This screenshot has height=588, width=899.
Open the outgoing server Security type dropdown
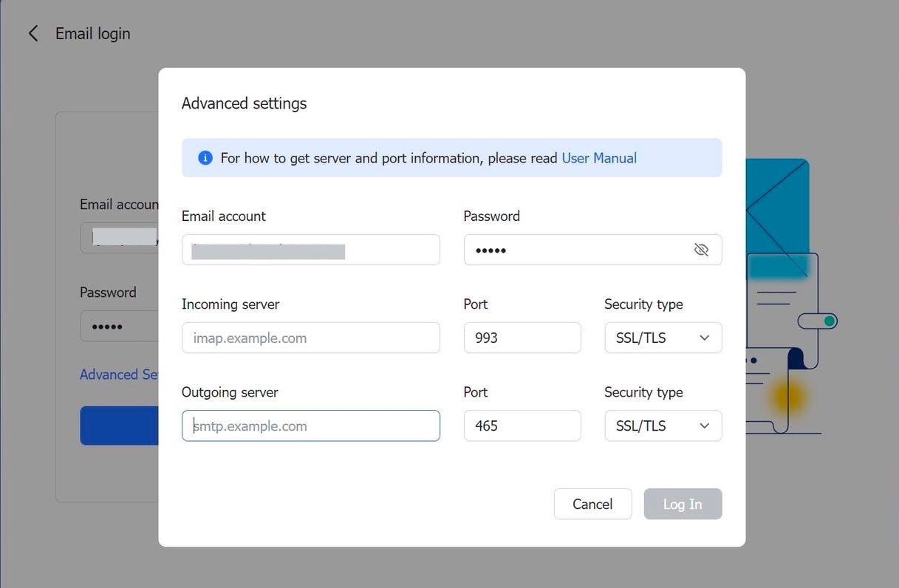pyautogui.click(x=662, y=425)
